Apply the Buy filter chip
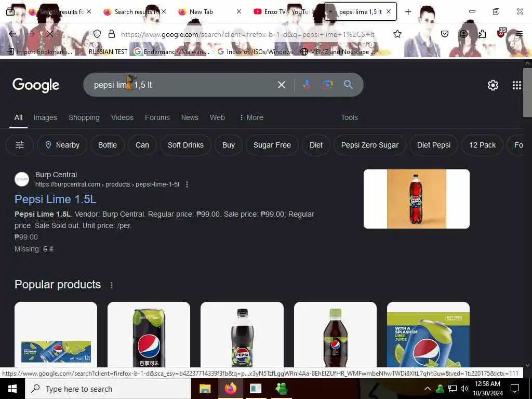 (x=229, y=145)
